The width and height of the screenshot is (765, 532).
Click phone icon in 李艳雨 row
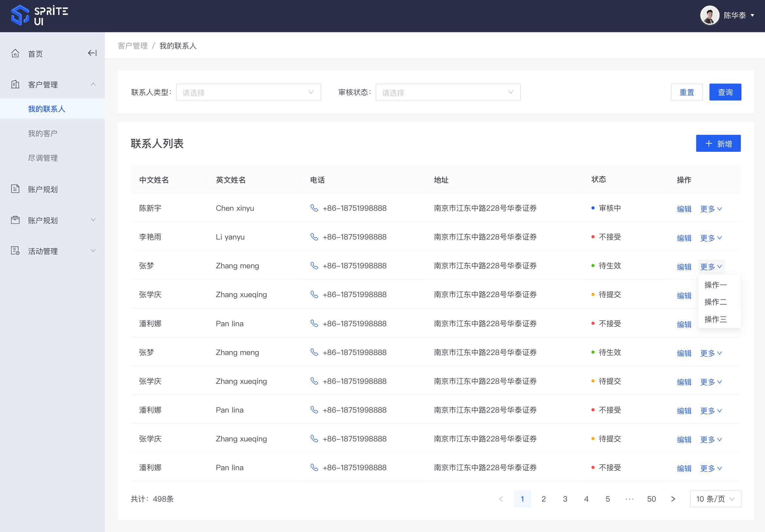coord(314,237)
